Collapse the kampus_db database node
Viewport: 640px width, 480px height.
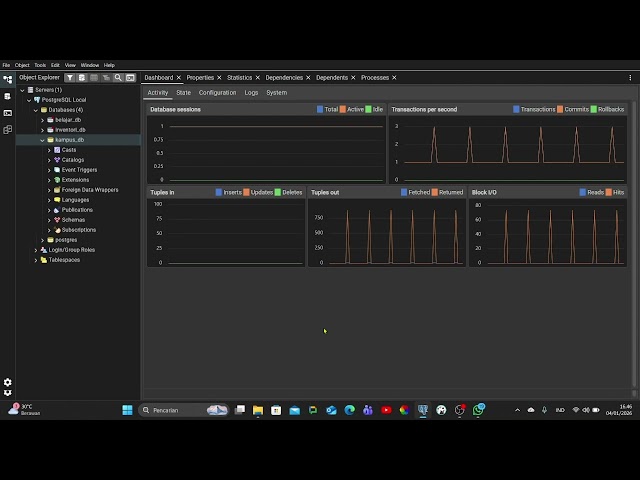42,140
